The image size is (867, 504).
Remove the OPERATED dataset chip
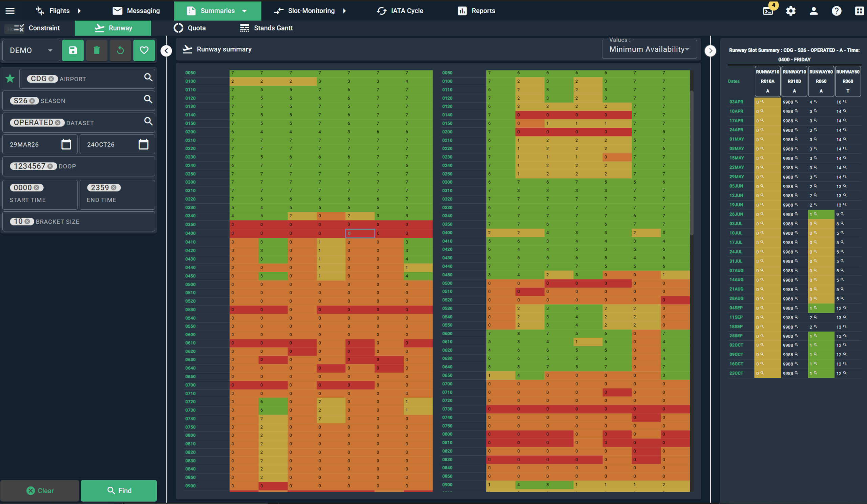pyautogui.click(x=58, y=123)
